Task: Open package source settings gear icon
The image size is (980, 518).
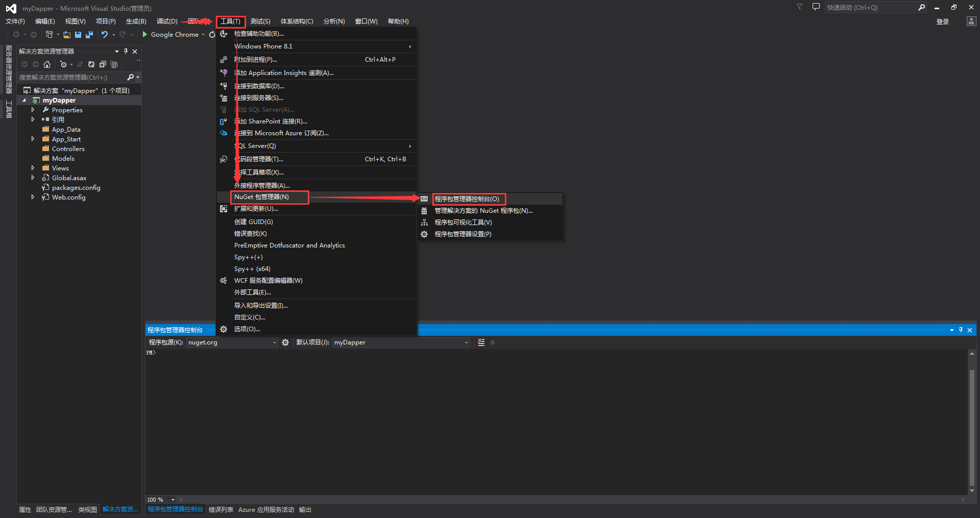Action: 285,342
